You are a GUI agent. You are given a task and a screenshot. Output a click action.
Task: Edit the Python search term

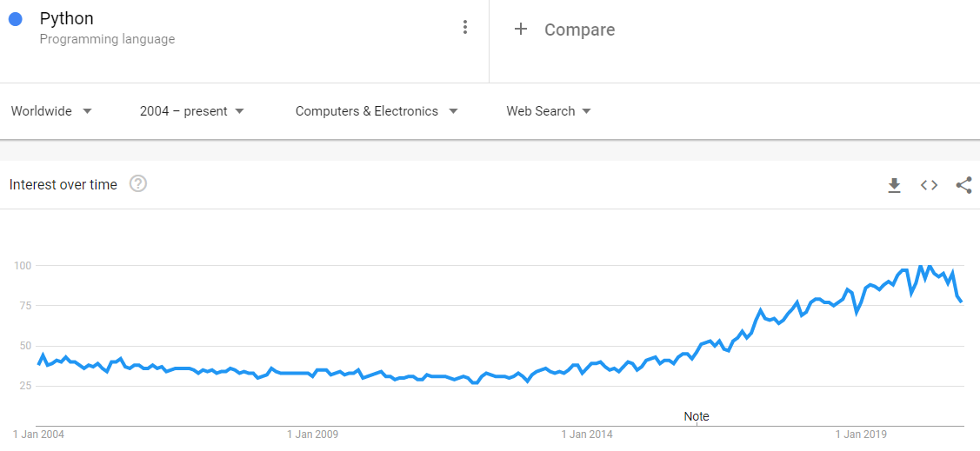[x=67, y=19]
